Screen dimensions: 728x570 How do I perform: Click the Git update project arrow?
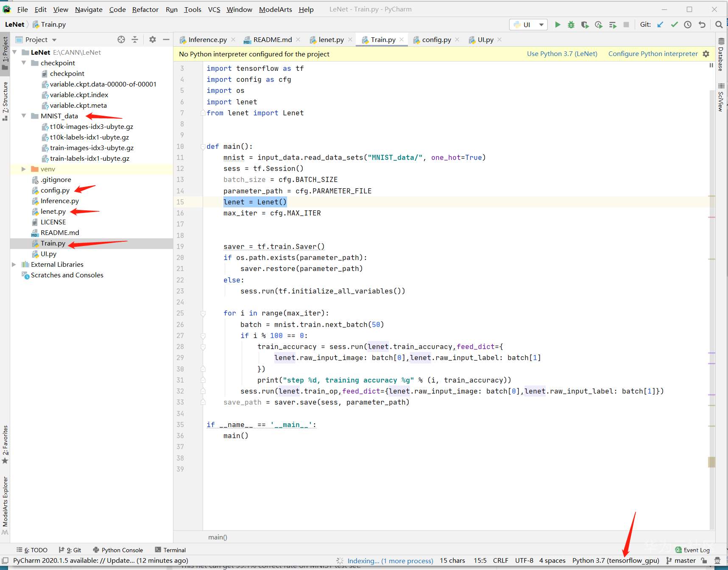point(660,25)
